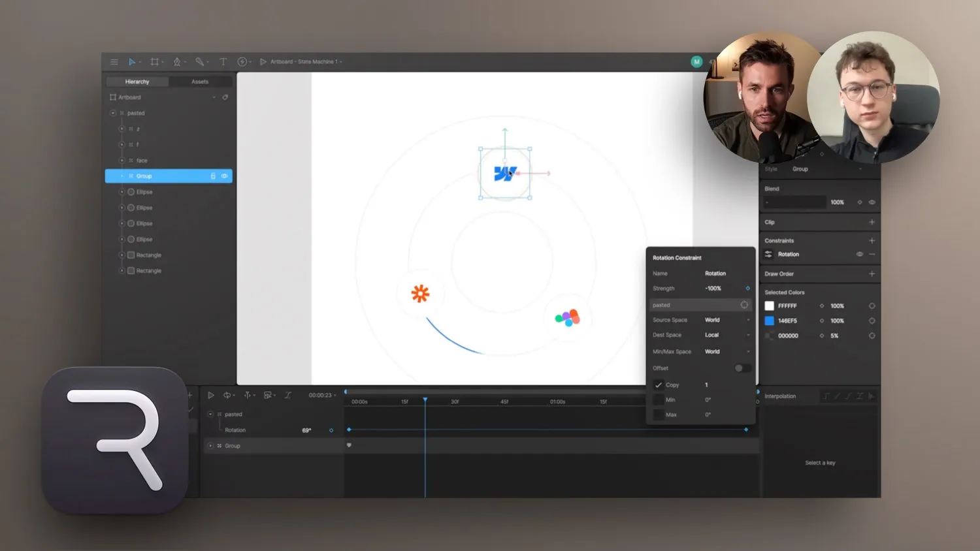Add a new Constraint with plus
This screenshot has width=980, height=551.
pyautogui.click(x=872, y=241)
